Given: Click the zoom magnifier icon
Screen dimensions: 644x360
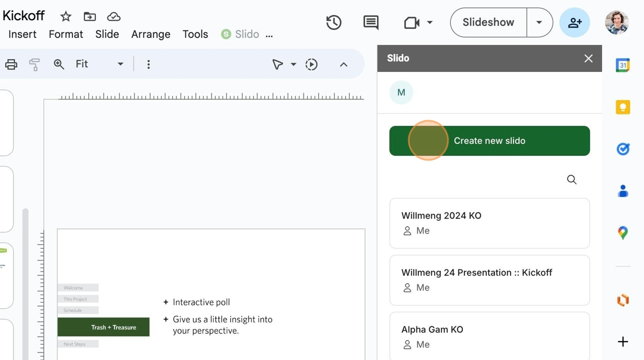Looking at the screenshot, I should click(x=59, y=64).
